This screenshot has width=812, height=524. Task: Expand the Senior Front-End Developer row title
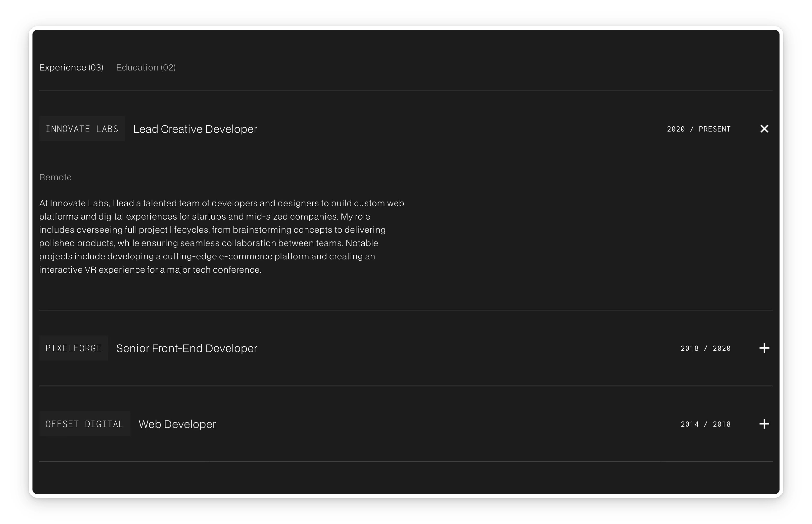click(186, 348)
